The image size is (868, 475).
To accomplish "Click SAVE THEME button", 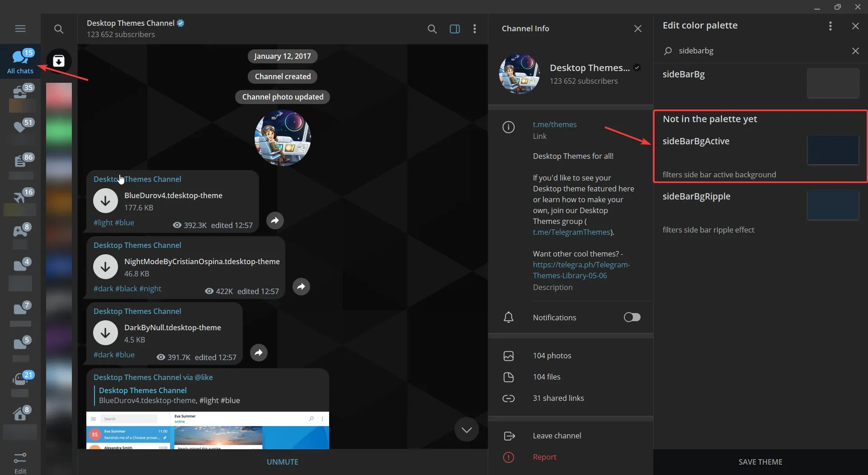I will click(760, 462).
